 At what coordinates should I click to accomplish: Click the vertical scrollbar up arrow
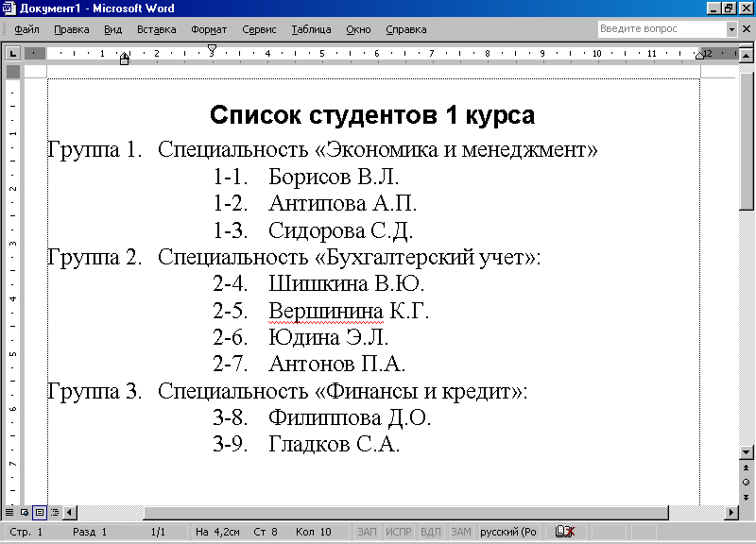point(746,56)
